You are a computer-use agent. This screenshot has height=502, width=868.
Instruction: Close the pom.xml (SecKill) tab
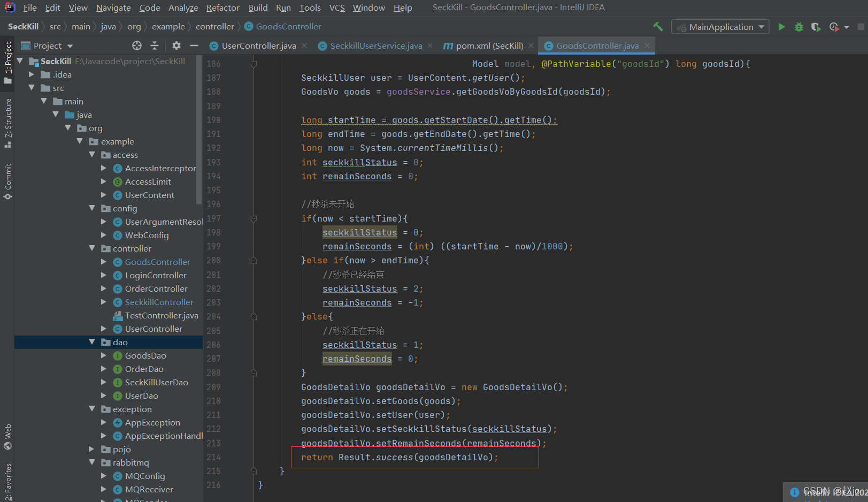coord(531,45)
